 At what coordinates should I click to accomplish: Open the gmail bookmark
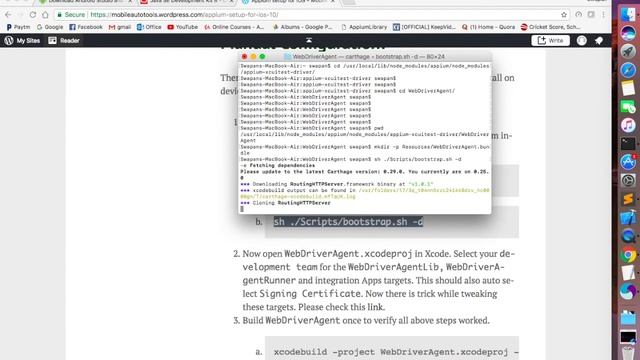point(120,27)
